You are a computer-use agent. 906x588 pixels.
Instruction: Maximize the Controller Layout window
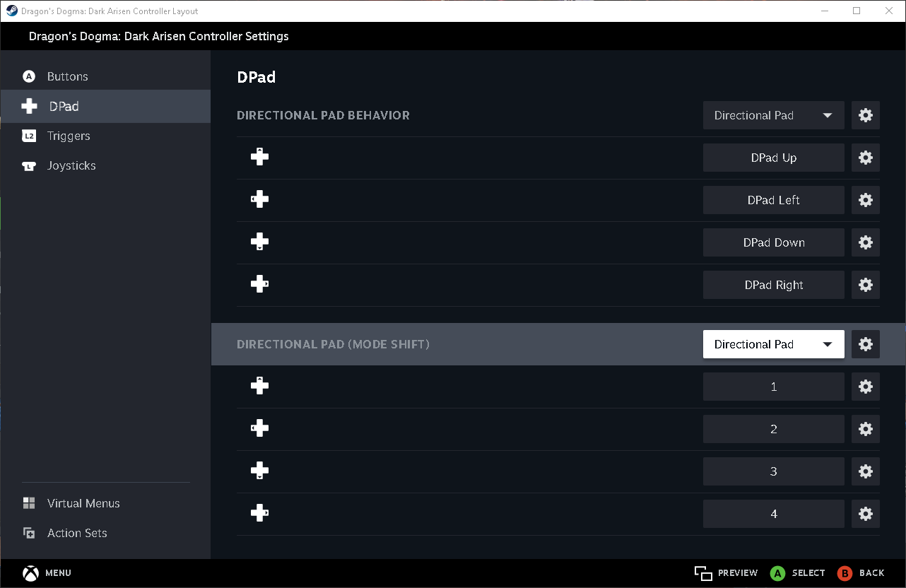coord(857,11)
